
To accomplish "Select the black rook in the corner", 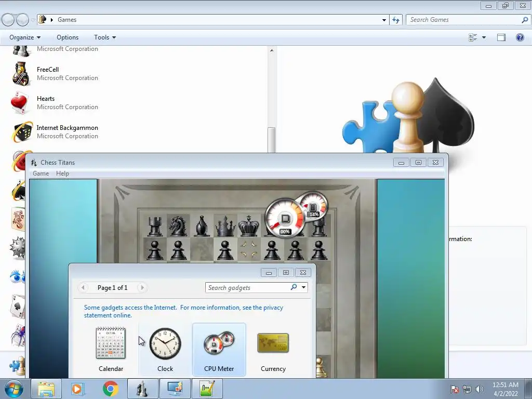I will [x=155, y=226].
